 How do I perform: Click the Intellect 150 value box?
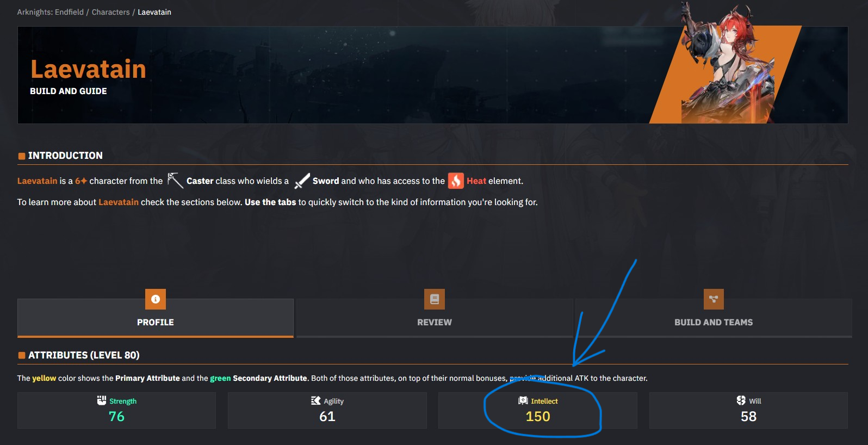538,410
